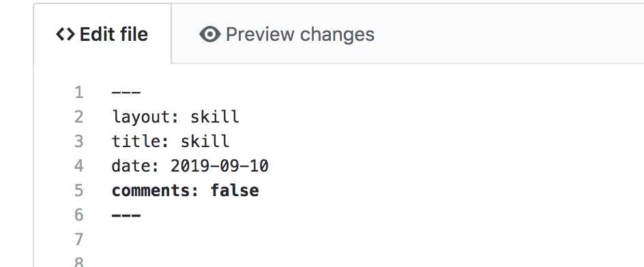
Task: Click the word 'false' in comments line
Action: pyautogui.click(x=235, y=190)
